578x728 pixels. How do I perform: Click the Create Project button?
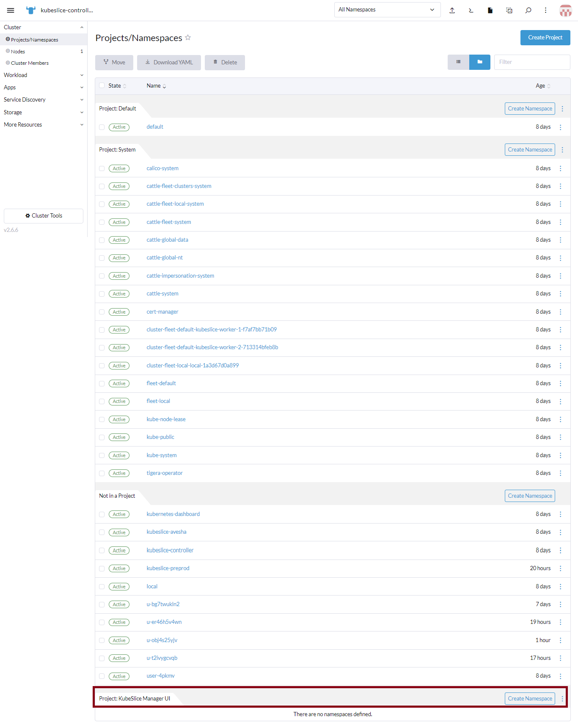[545, 38]
